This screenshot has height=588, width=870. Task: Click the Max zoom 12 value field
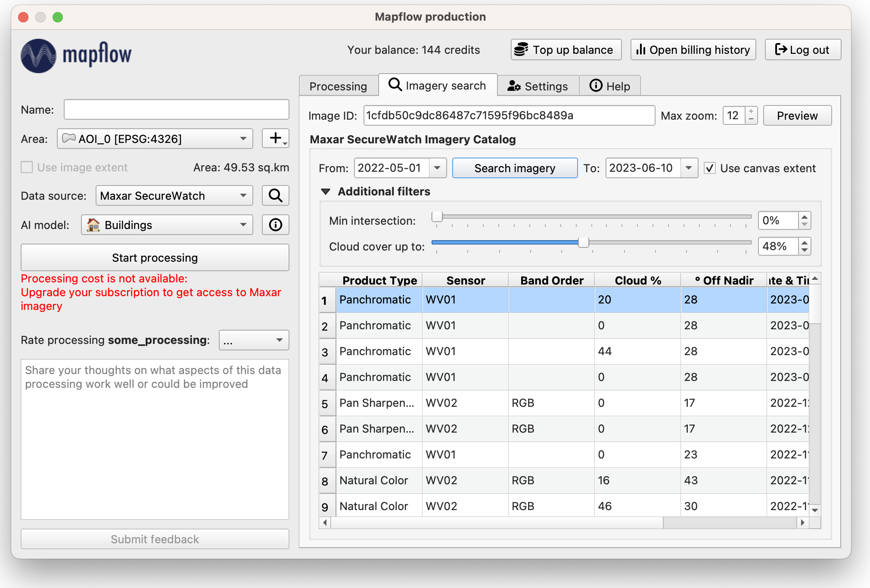point(734,115)
